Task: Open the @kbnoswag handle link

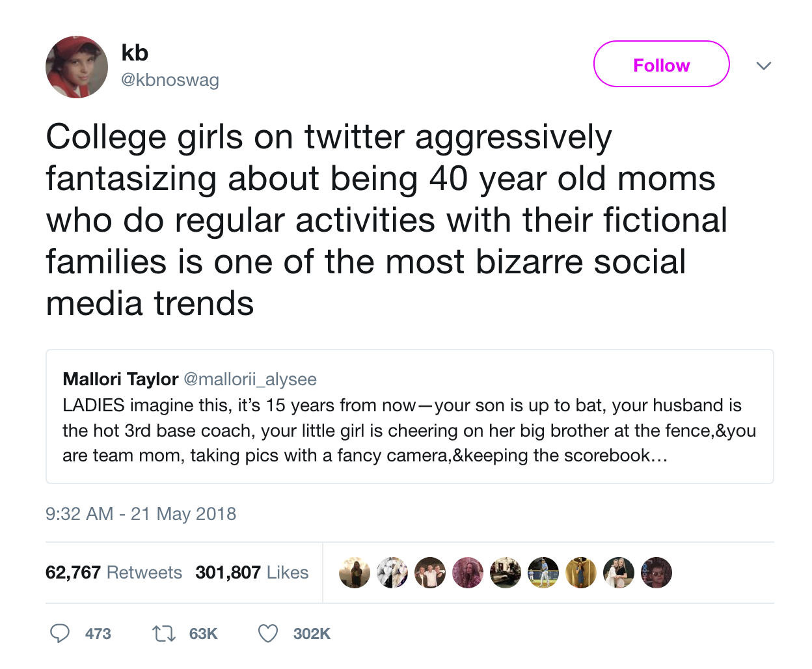Action: [170, 80]
